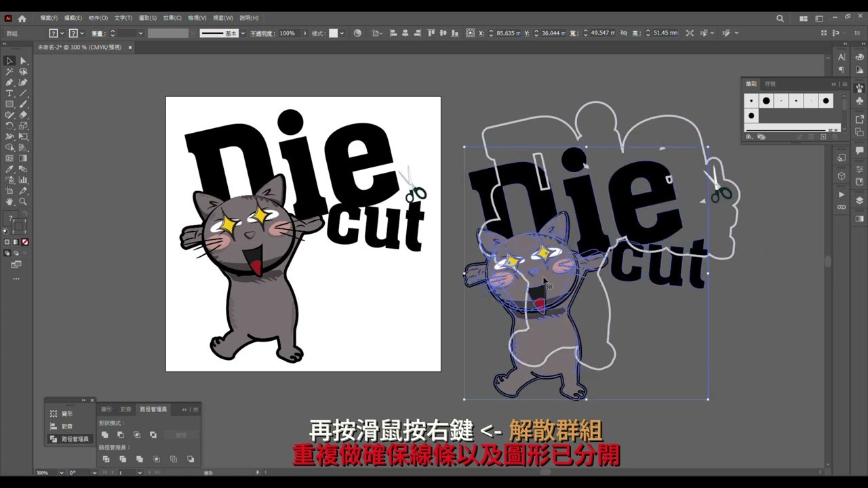The image size is (868, 488).
Task: Click 變形 in the collapsed dock
Action: pyautogui.click(x=68, y=413)
